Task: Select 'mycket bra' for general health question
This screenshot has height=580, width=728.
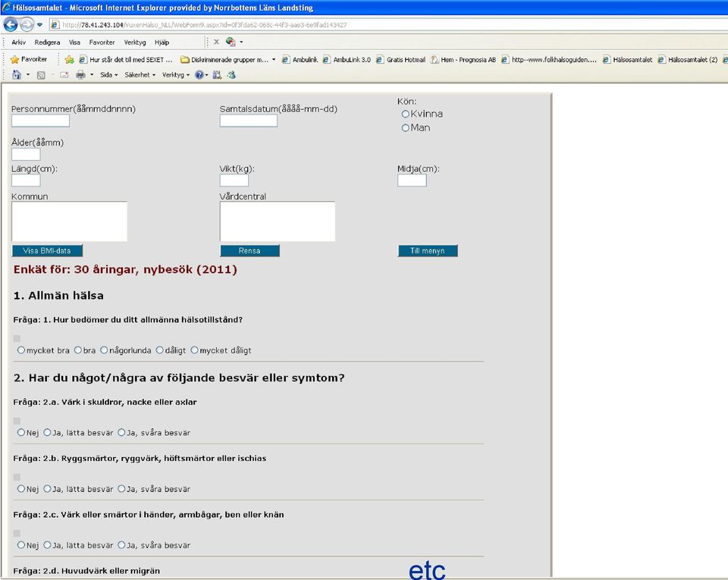Action: click(x=21, y=350)
